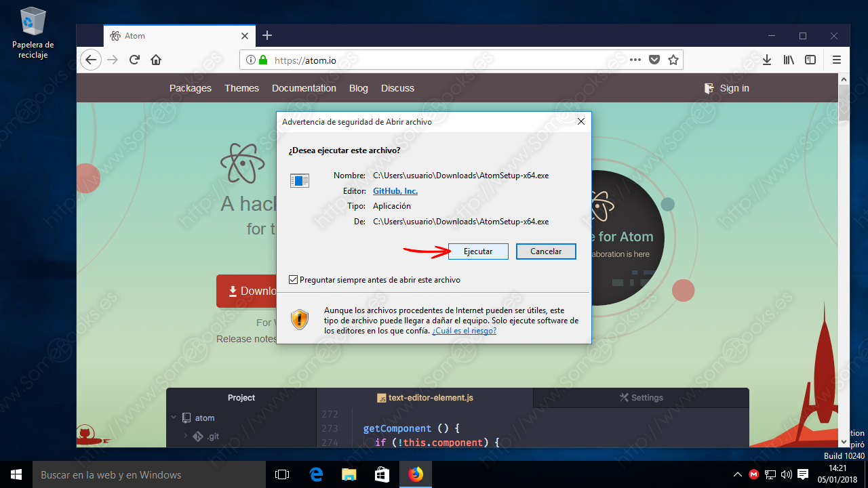Open volume control tray icon
This screenshot has height=488, width=868.
tap(787, 474)
